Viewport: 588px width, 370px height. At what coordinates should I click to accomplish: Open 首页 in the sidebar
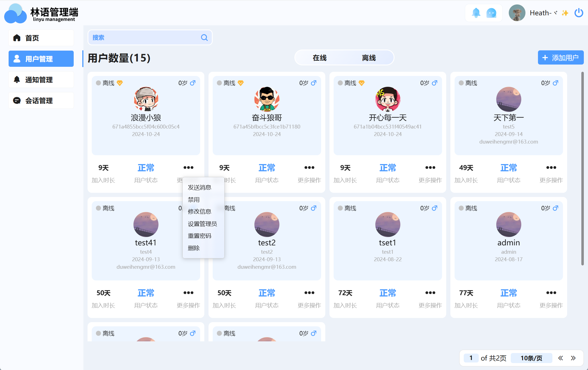coord(41,38)
